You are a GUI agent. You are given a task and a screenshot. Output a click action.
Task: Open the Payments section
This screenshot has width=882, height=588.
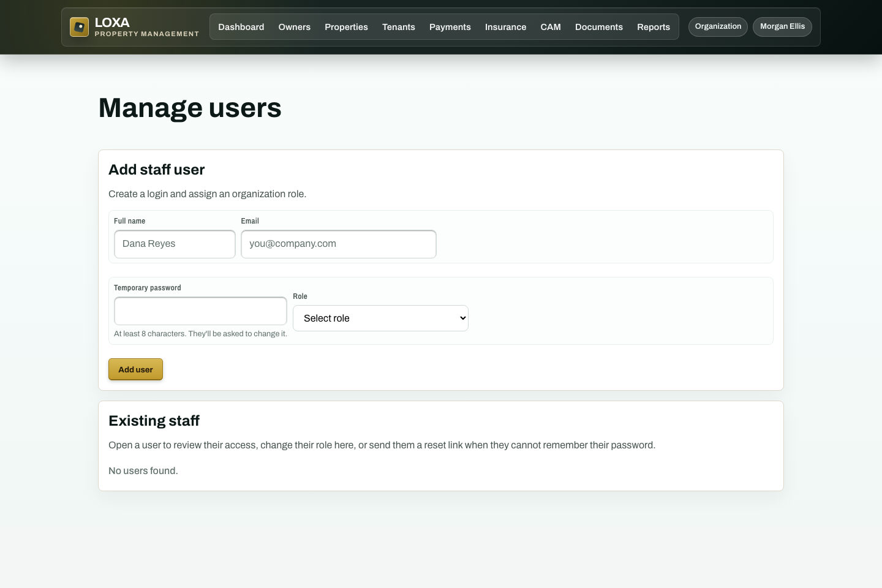point(450,27)
